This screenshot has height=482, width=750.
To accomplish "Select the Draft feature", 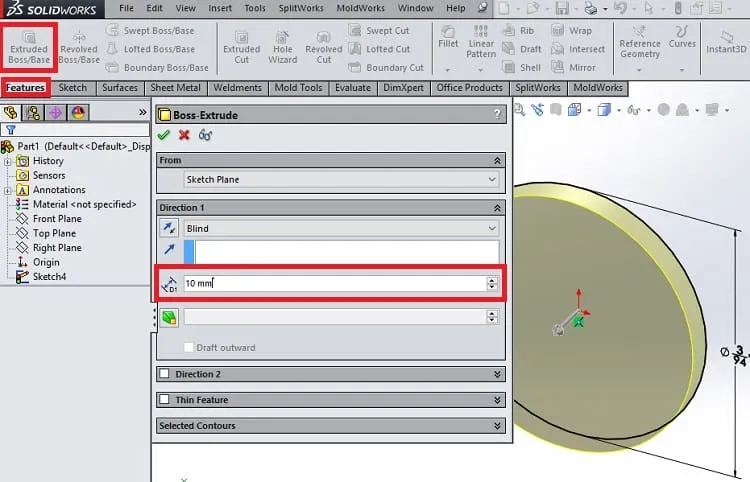I will tap(522, 49).
